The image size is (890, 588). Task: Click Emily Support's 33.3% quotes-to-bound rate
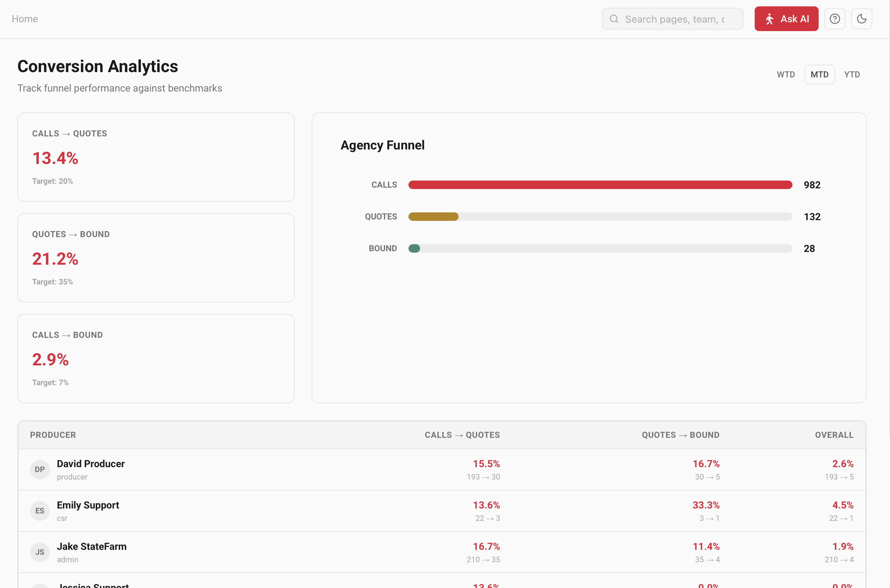pos(706,505)
